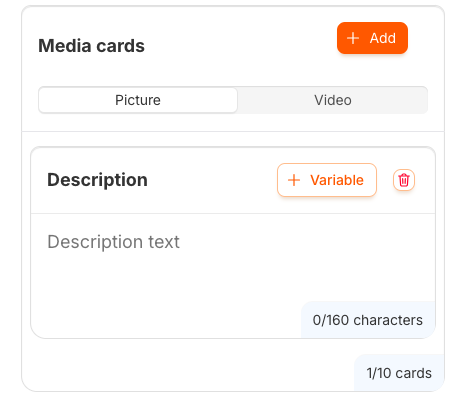Click the 0/160 characters counter

click(368, 320)
